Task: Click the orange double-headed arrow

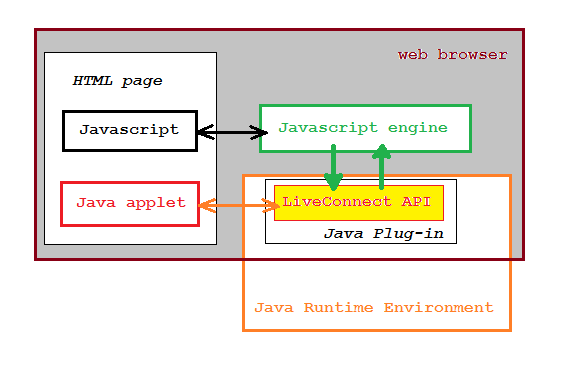Action: [x=239, y=206]
